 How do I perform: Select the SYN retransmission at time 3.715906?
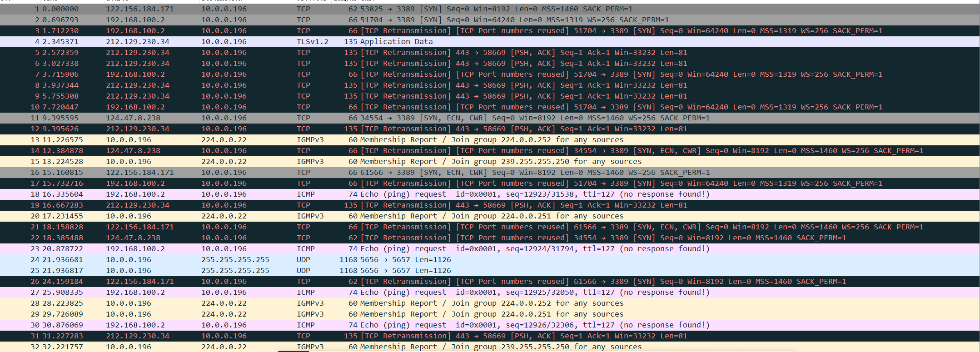pos(490,74)
